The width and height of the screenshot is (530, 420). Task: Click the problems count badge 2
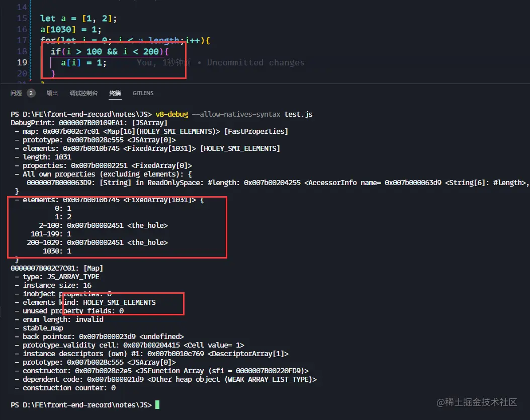click(31, 93)
